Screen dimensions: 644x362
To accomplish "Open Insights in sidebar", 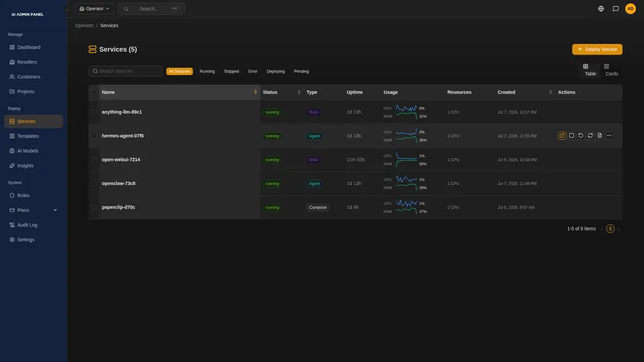I will (x=34, y=166).
